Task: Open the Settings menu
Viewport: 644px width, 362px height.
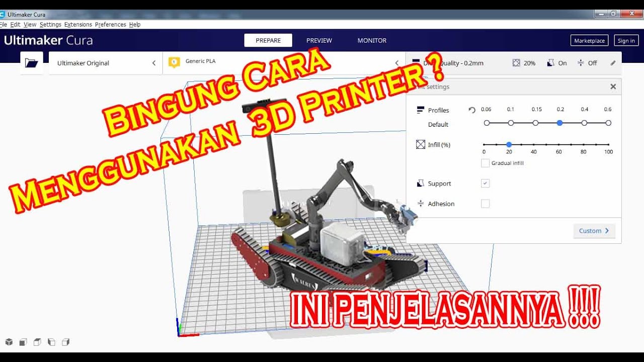Action: 50,24
